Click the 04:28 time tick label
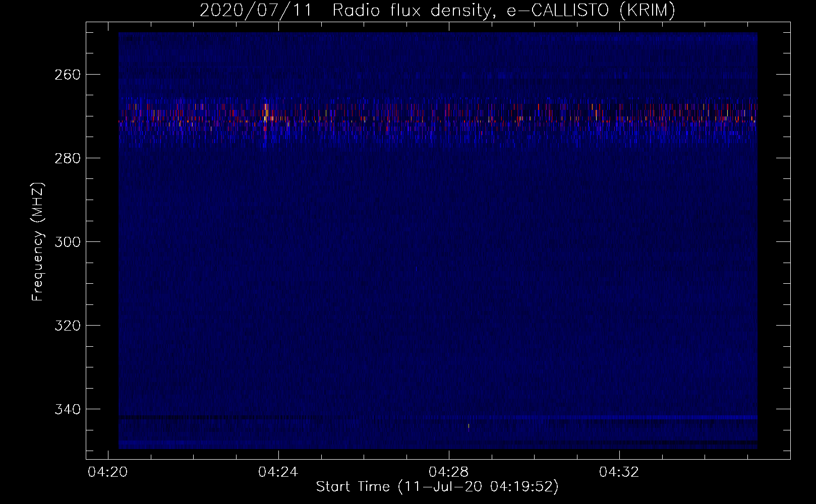The height and width of the screenshot is (504, 816). coord(449,472)
